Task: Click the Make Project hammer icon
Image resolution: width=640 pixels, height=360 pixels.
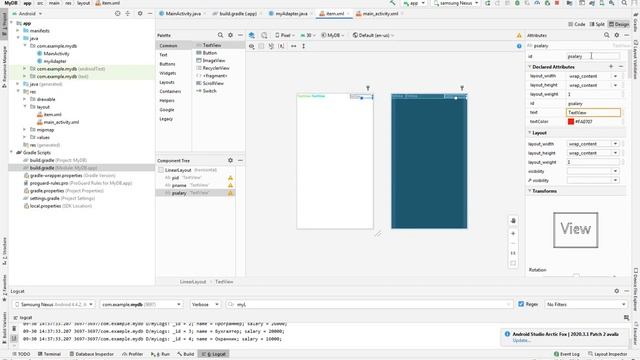Action: pos(393,3)
